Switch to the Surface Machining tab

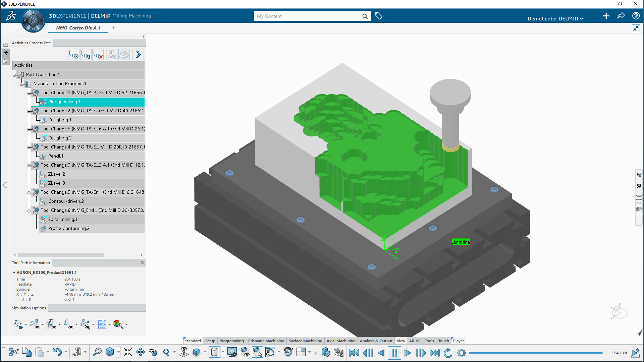coord(305,341)
